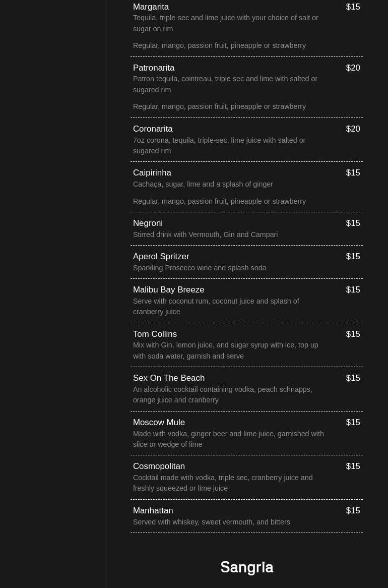Click the Margarita cocktail name
Viewport: 388px width, 588px height.
(x=151, y=7)
